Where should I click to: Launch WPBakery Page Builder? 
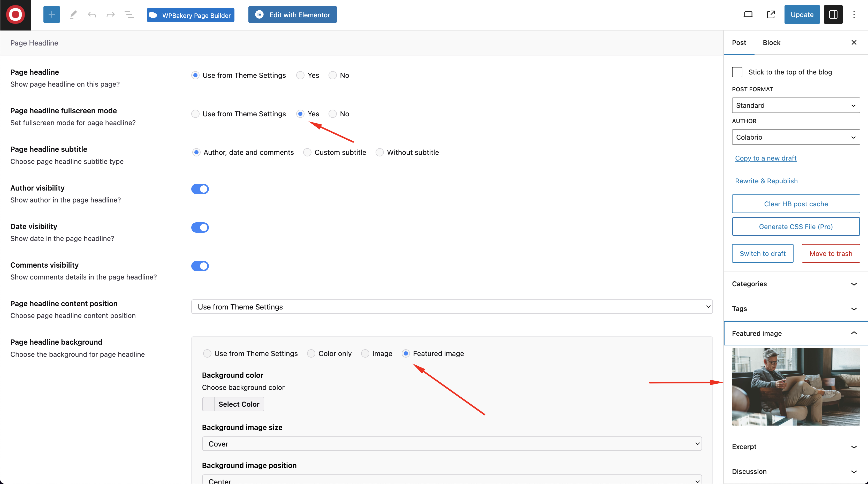191,15
